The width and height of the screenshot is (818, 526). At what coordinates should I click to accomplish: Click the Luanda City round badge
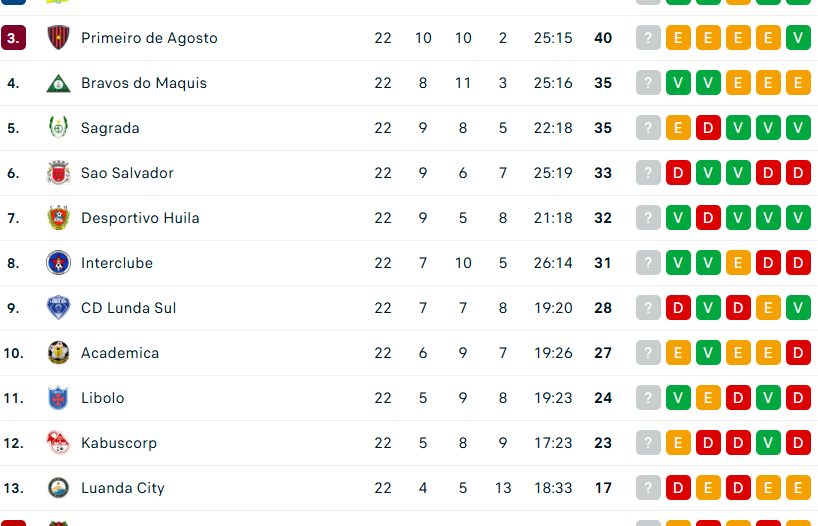[58, 488]
